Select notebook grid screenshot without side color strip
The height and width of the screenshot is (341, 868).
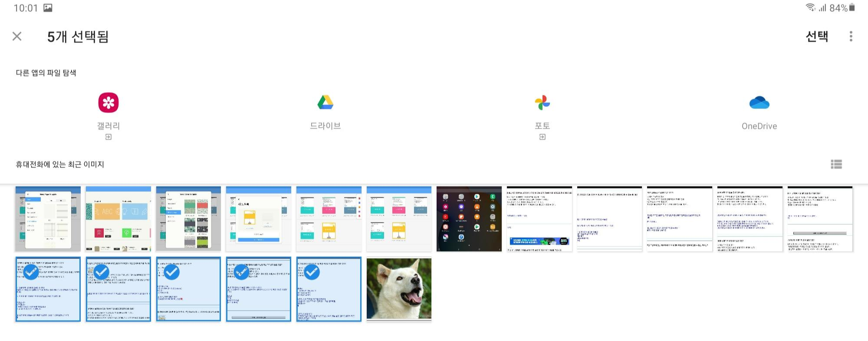(x=399, y=219)
